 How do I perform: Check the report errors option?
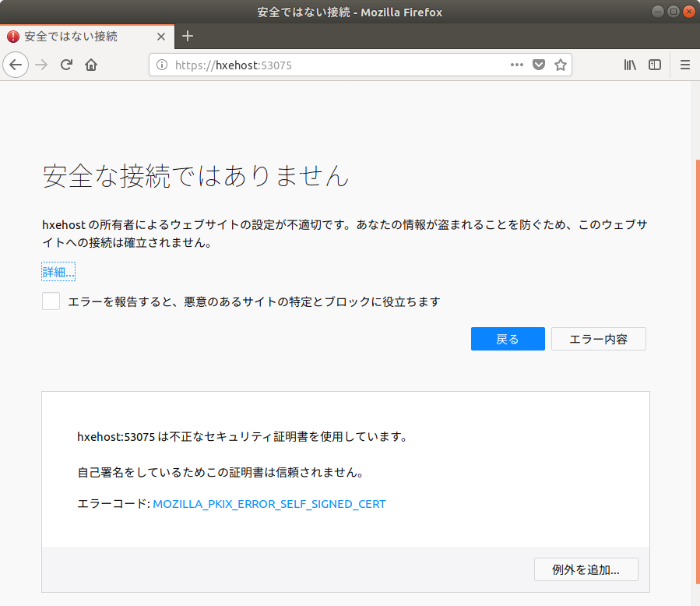pos(51,301)
